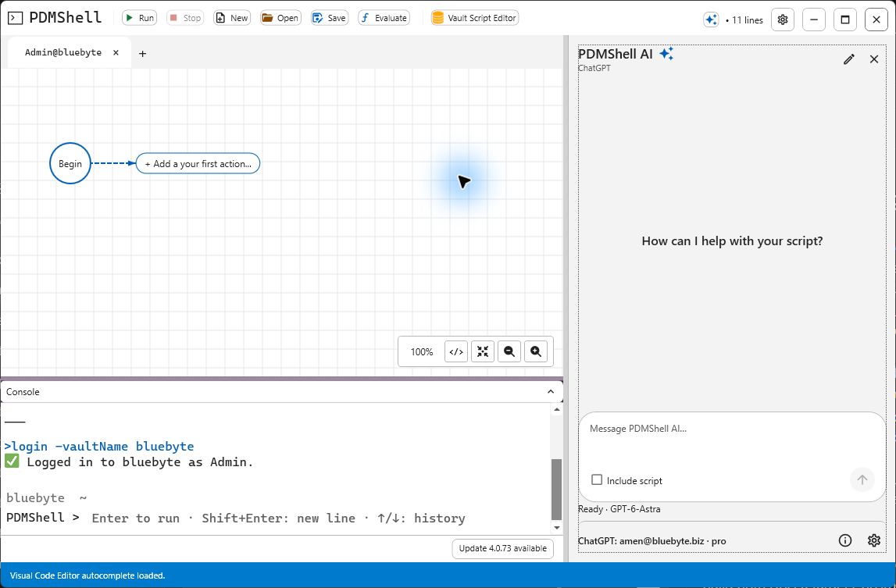Focus the PDMShell command input

coord(278,518)
